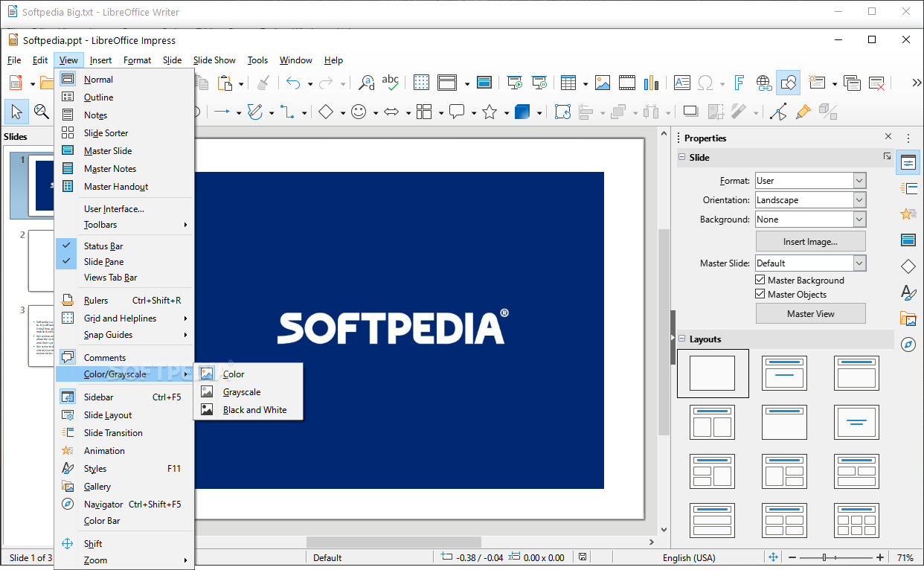Click the Insert Image toolbar icon
Image resolution: width=924 pixels, height=570 pixels.
603,83
